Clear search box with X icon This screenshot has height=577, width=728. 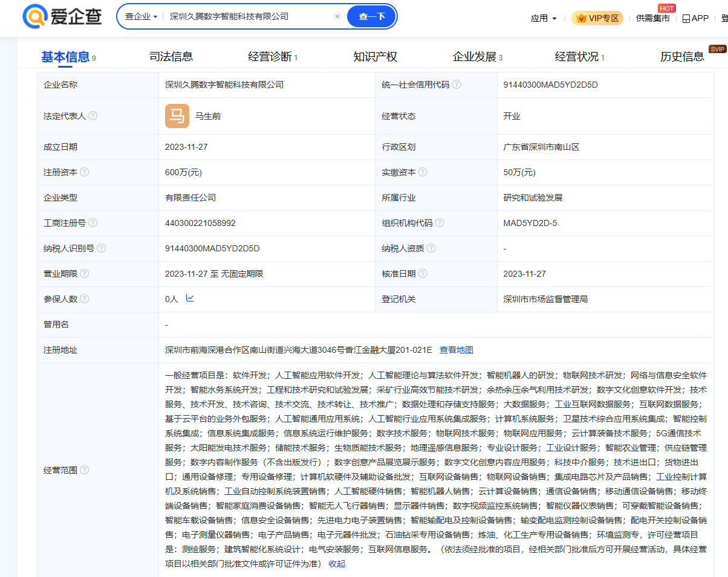coord(337,17)
